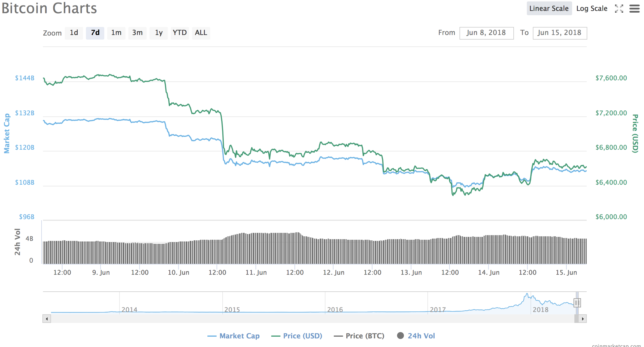Click the $144B market cap axis label
Image resolution: width=644 pixels, height=347 pixels.
point(25,78)
